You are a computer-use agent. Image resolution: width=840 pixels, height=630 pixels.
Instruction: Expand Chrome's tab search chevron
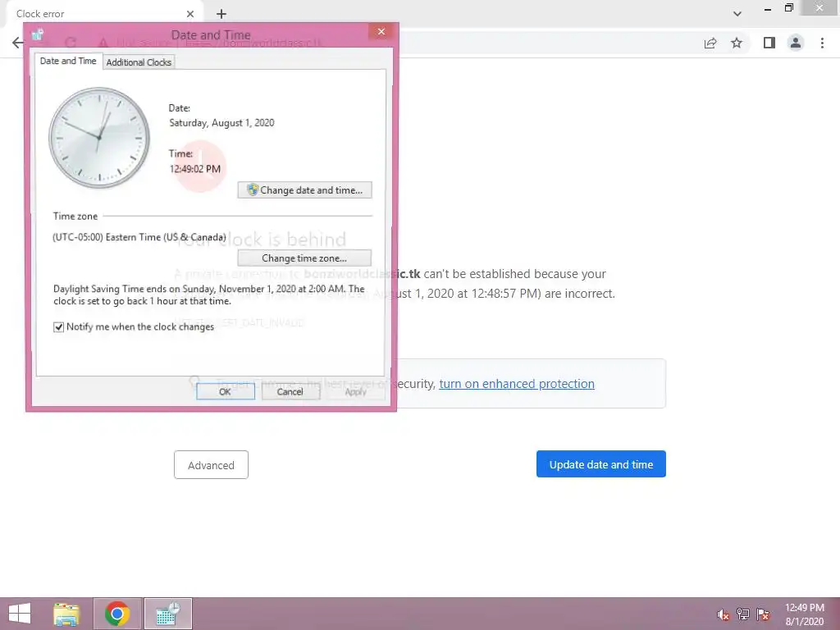pos(737,14)
